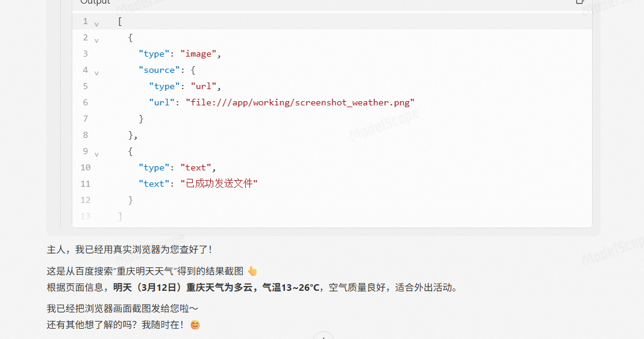Select line number 6 in the gutter
Image resolution: width=644 pixels, height=339 pixels.
[86, 102]
